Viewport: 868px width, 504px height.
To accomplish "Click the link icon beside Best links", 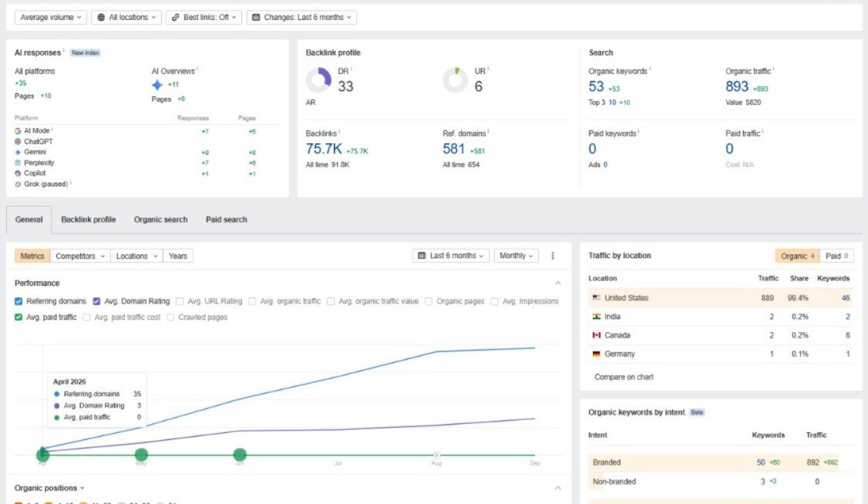I will (176, 17).
